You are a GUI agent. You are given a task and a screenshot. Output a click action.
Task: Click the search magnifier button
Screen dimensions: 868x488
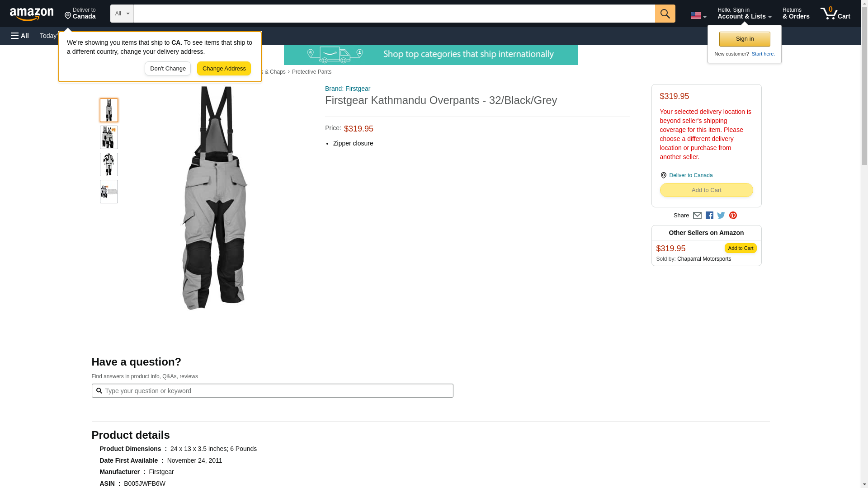pos(665,14)
